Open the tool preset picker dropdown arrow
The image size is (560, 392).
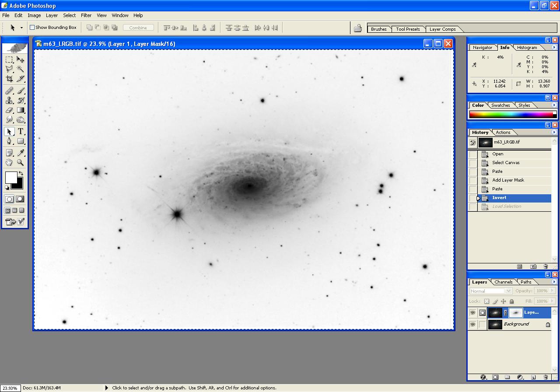21,28
